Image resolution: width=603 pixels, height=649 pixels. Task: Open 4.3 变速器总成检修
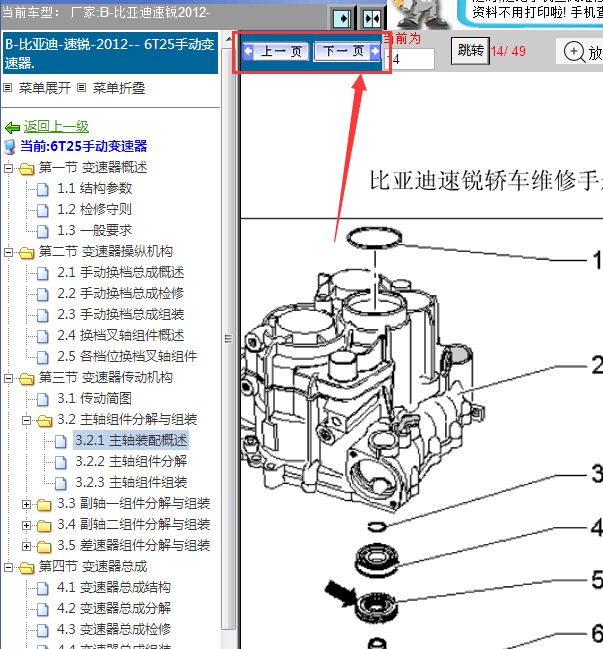coord(114,630)
